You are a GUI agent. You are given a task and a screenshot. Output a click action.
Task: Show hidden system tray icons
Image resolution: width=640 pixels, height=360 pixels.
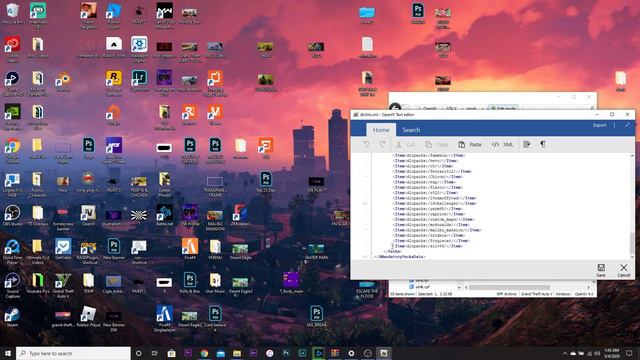pos(565,353)
